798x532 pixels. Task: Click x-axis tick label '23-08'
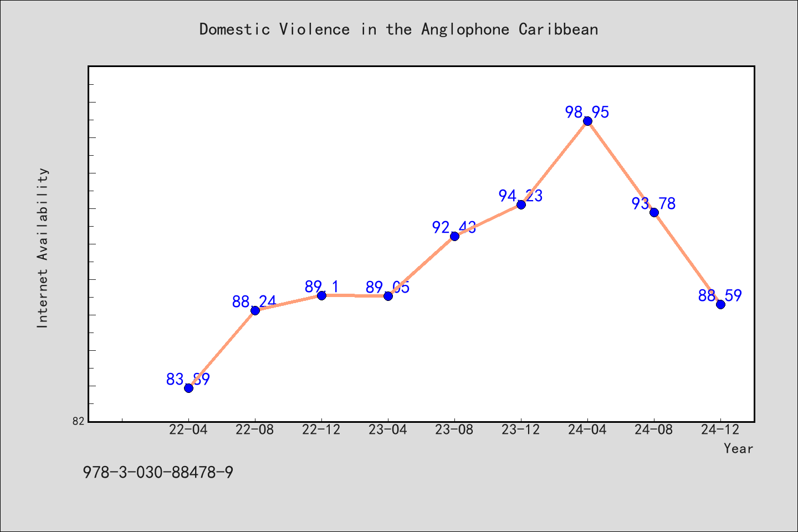point(454,430)
